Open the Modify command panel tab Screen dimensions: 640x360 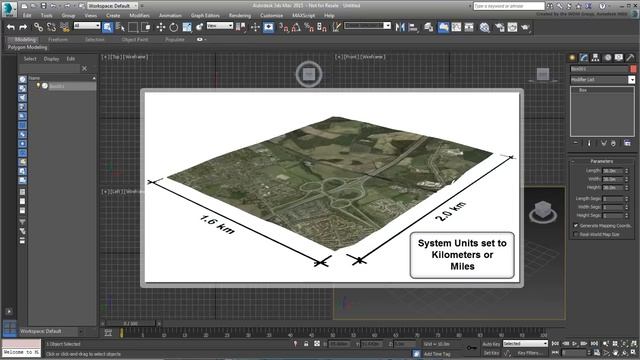[584, 58]
